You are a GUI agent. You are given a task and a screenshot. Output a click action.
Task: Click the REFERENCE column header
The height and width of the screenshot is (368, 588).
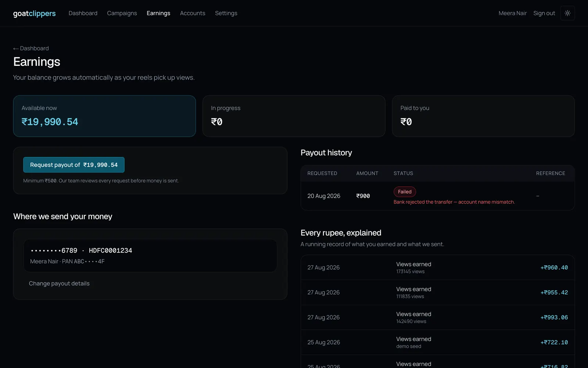tap(551, 173)
